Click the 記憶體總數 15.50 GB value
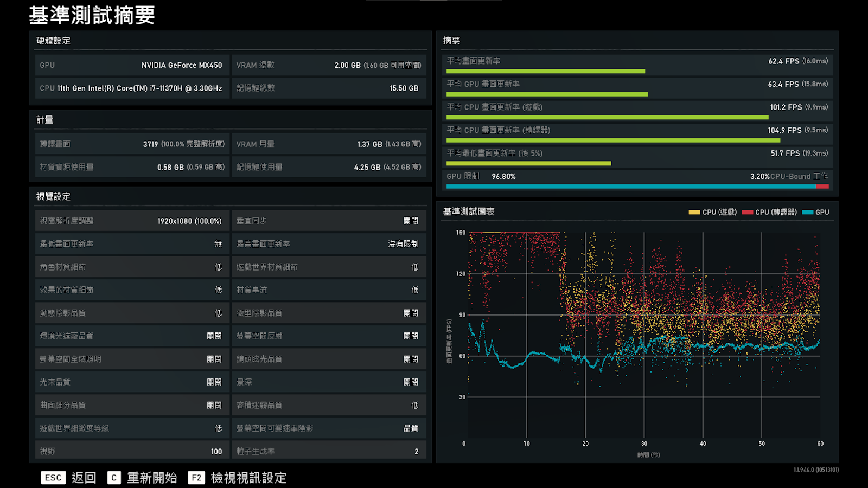868x488 pixels. [x=404, y=88]
